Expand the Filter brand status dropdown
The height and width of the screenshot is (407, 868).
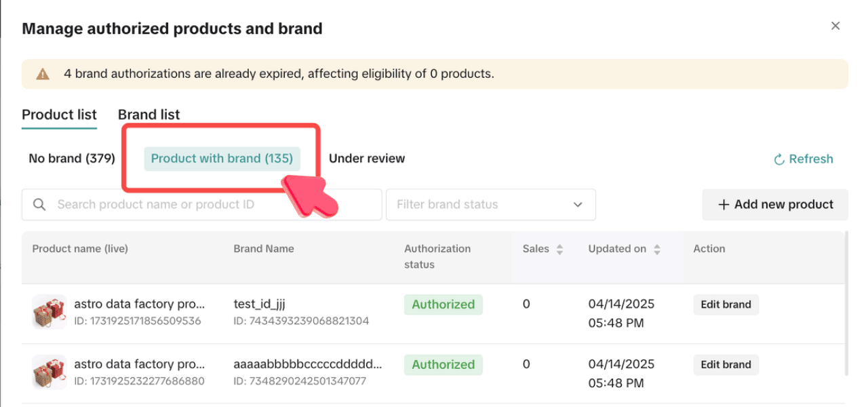(x=481, y=205)
